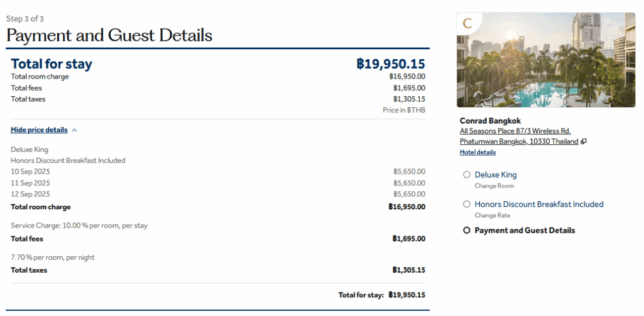The image size is (644, 316).
Task: Select the Honors Discount Breakfast step circle
Action: 467,204
